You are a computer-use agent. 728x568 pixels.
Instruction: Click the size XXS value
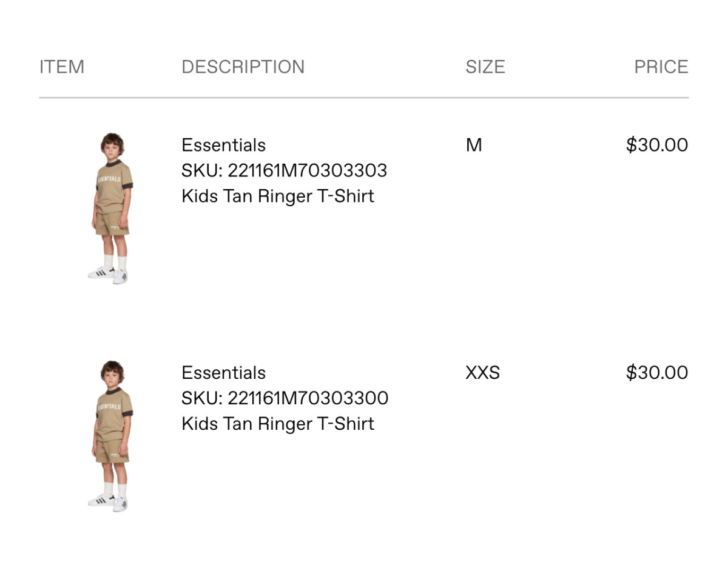pyautogui.click(x=482, y=373)
